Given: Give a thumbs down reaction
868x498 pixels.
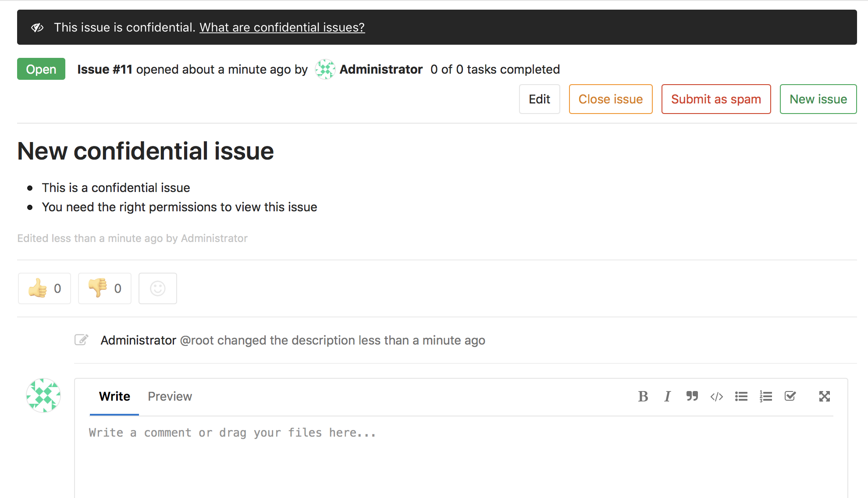Looking at the screenshot, I should tap(104, 288).
